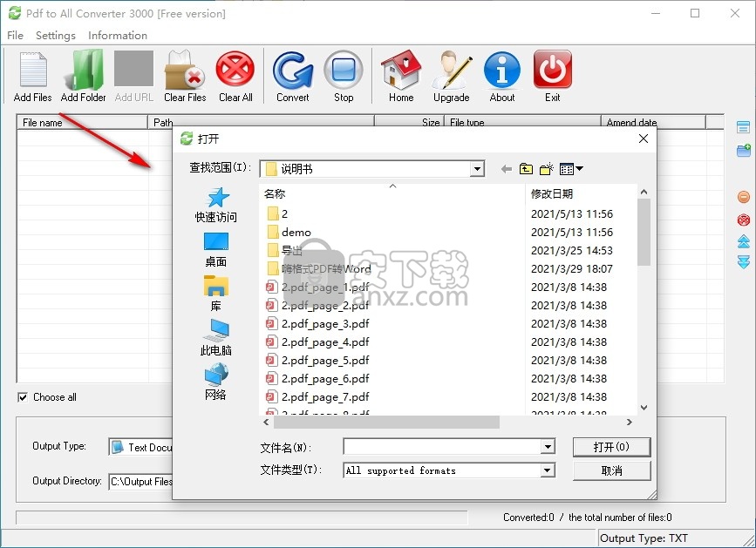Select the folder named 2
This screenshot has height=548, width=756.
click(x=277, y=213)
